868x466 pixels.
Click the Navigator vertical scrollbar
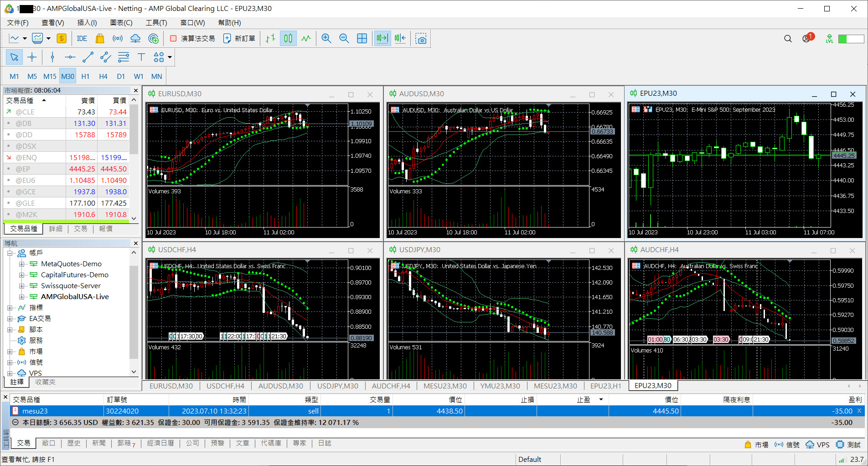click(134, 312)
